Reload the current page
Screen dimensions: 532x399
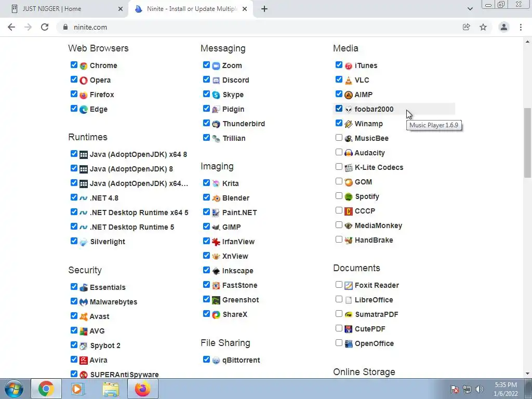click(x=45, y=27)
